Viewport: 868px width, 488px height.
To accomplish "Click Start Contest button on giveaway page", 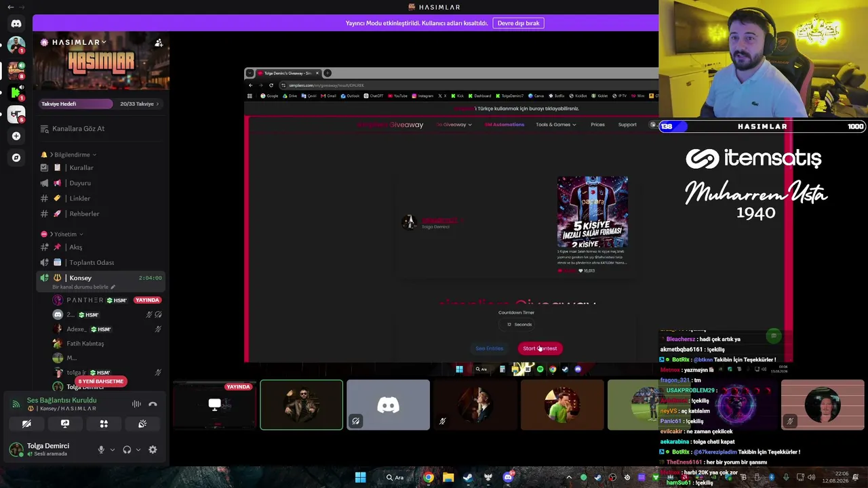I will pos(540,348).
